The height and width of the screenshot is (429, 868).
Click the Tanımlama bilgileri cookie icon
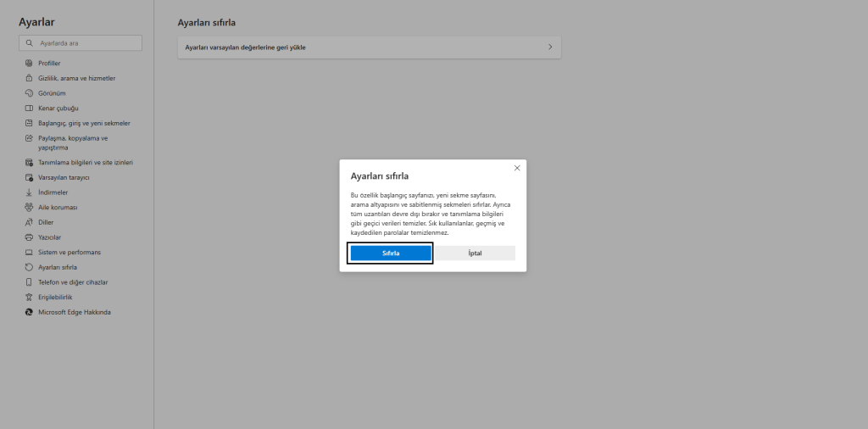pyautogui.click(x=29, y=163)
